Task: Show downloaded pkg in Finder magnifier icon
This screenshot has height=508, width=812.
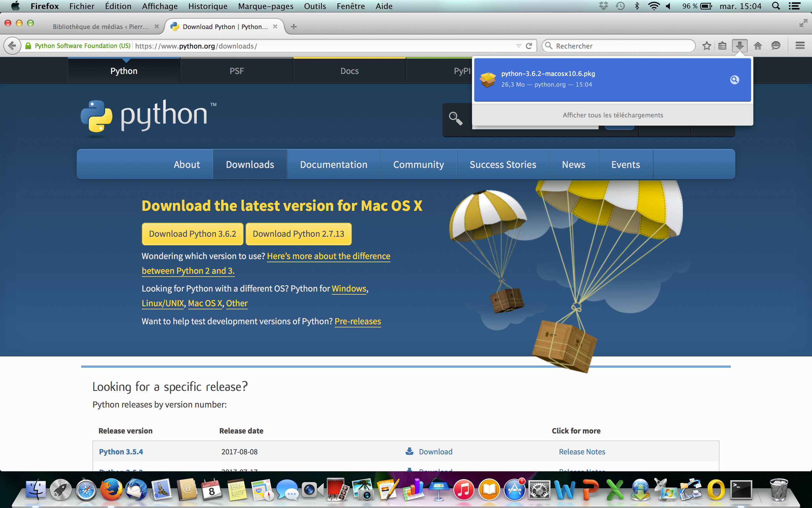Action: pos(734,80)
